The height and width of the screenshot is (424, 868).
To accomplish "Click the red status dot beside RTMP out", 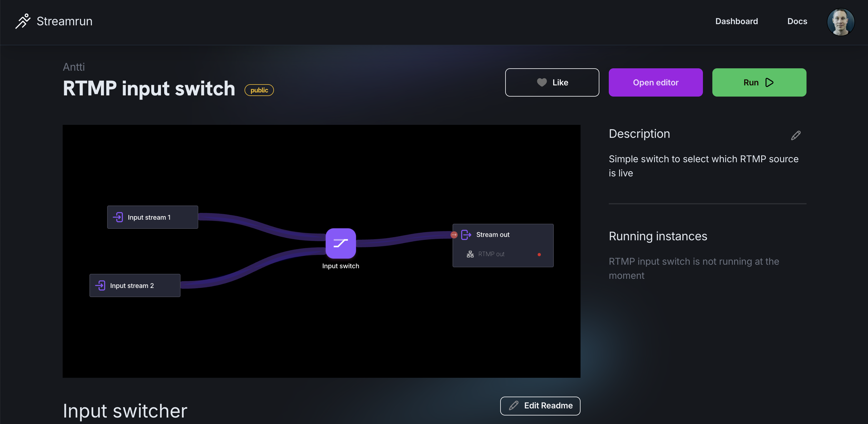I will pos(539,255).
